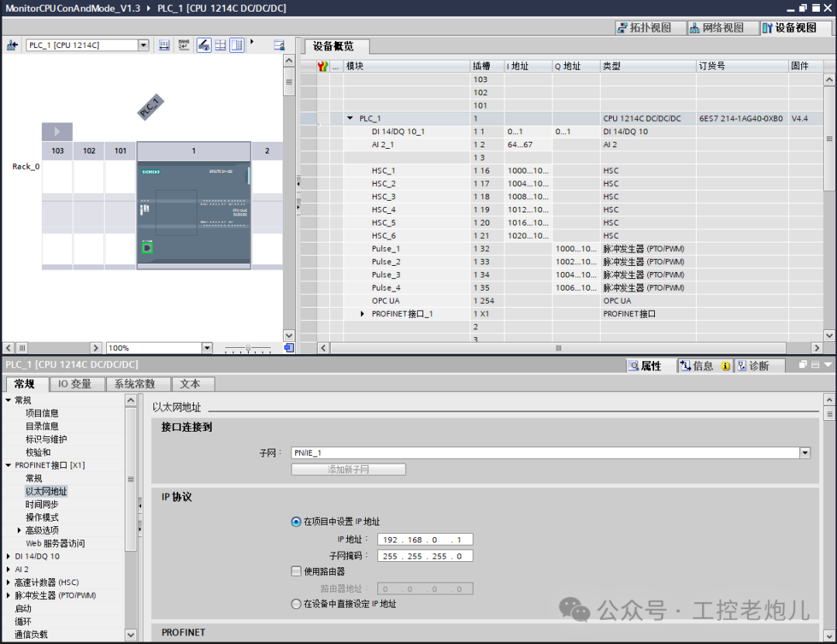The image size is (837, 644).
Task: Toggle the Show I/O tag display icon
Action: point(204,46)
